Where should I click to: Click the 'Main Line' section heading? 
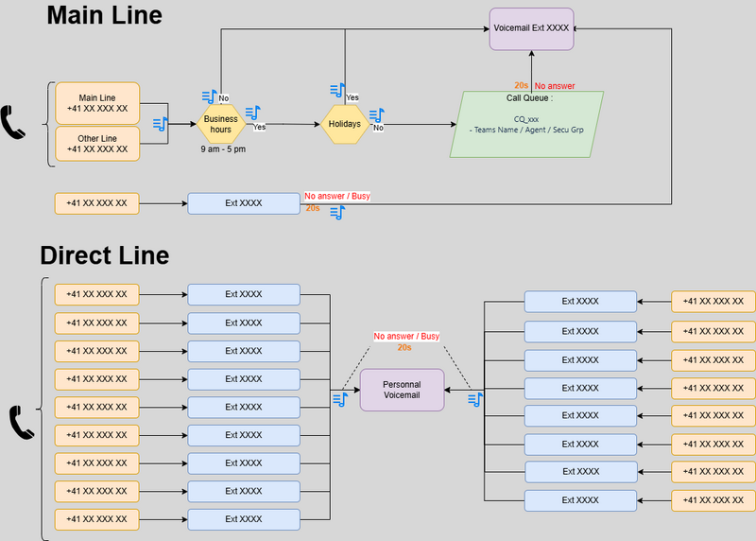click(x=105, y=15)
